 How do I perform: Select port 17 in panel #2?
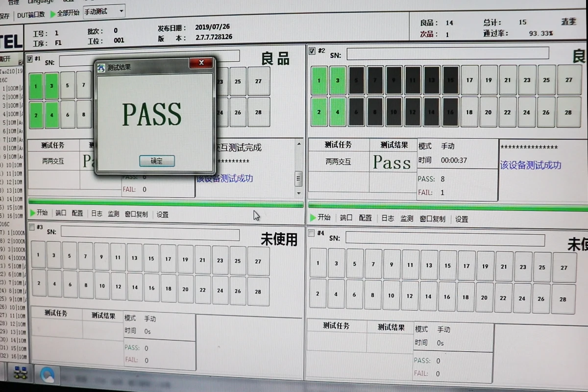(469, 80)
